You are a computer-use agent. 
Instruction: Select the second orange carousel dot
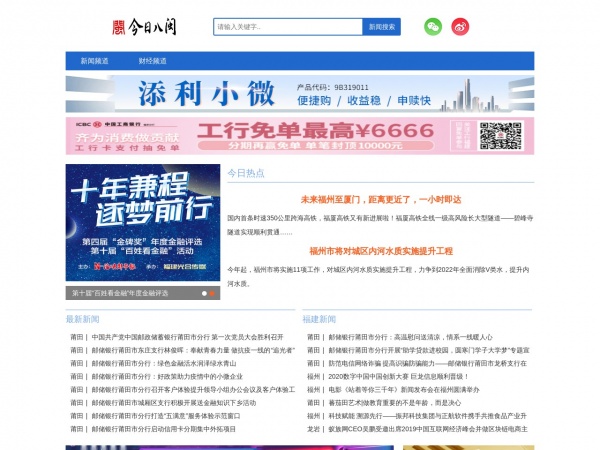coord(212,293)
